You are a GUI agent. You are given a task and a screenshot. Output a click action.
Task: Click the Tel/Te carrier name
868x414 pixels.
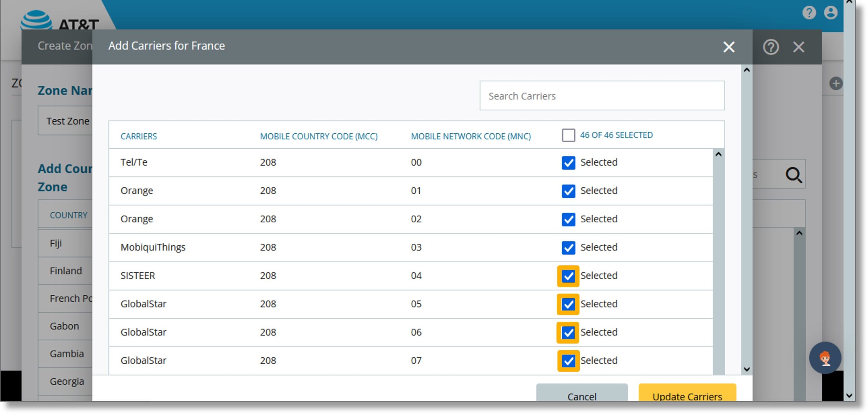tap(134, 162)
